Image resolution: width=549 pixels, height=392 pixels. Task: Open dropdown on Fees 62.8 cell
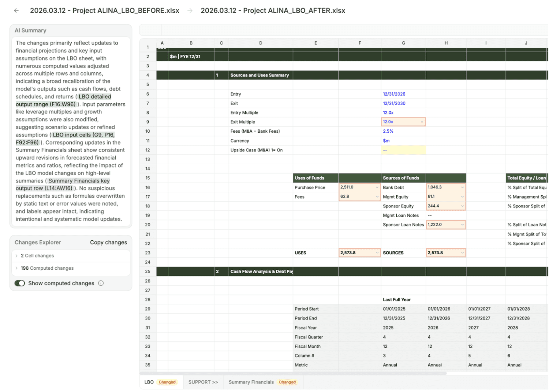click(377, 197)
